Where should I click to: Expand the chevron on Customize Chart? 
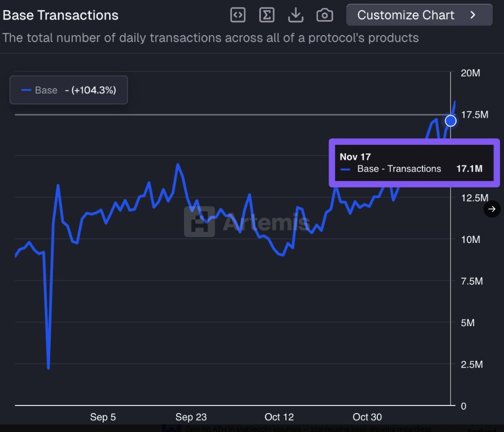pos(473,15)
